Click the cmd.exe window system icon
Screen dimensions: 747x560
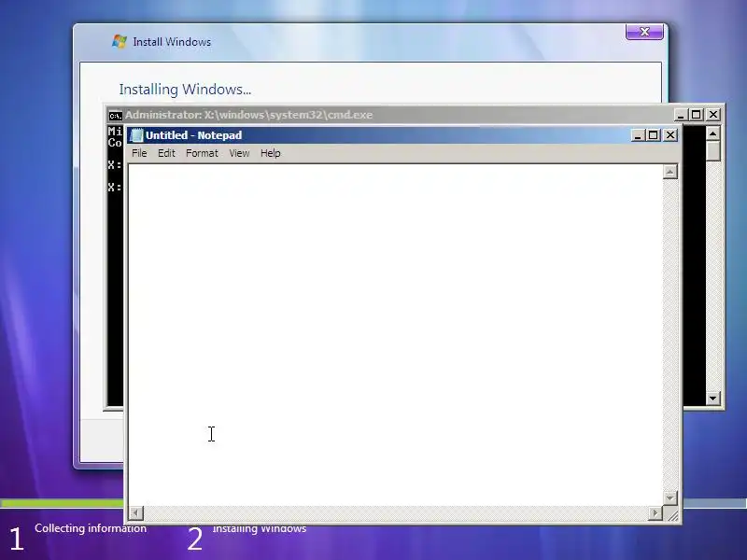pyautogui.click(x=115, y=115)
